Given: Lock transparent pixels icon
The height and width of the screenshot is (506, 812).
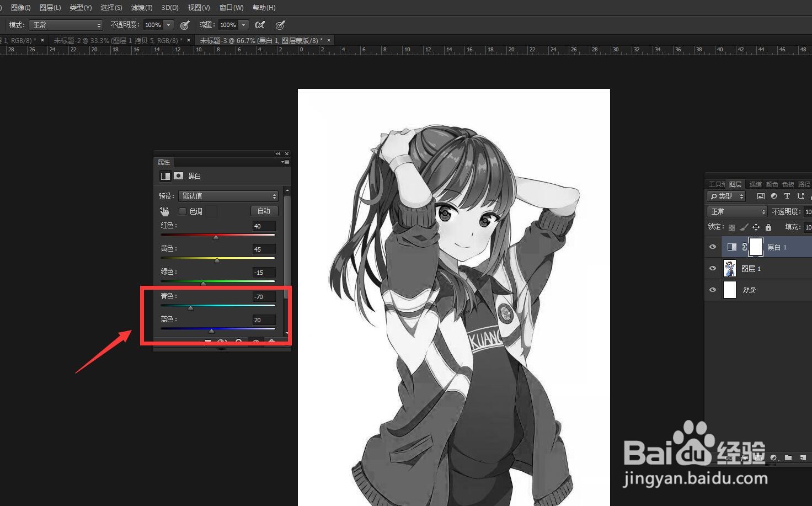Looking at the screenshot, I should point(731,227).
